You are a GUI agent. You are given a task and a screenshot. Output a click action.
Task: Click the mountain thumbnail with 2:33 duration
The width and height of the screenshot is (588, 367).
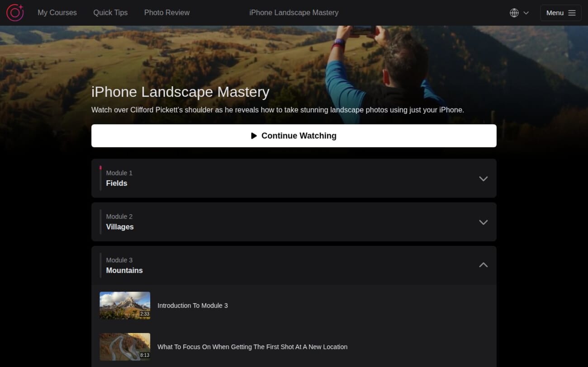[125, 305]
